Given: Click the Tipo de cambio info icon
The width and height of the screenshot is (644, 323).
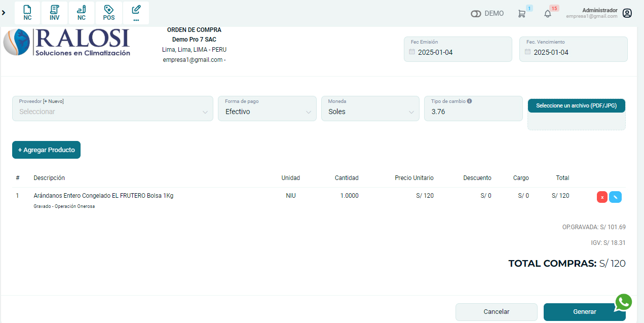Looking at the screenshot, I should click(x=469, y=101).
